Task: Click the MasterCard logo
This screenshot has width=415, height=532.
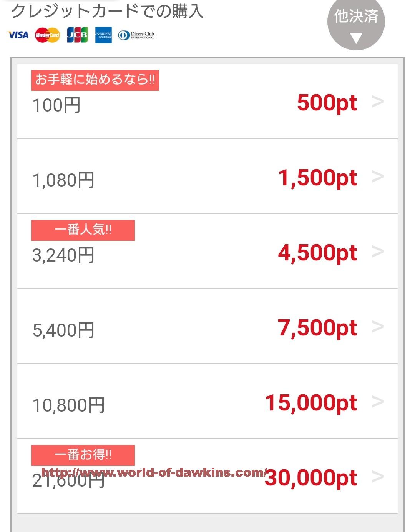Action: tap(47, 35)
